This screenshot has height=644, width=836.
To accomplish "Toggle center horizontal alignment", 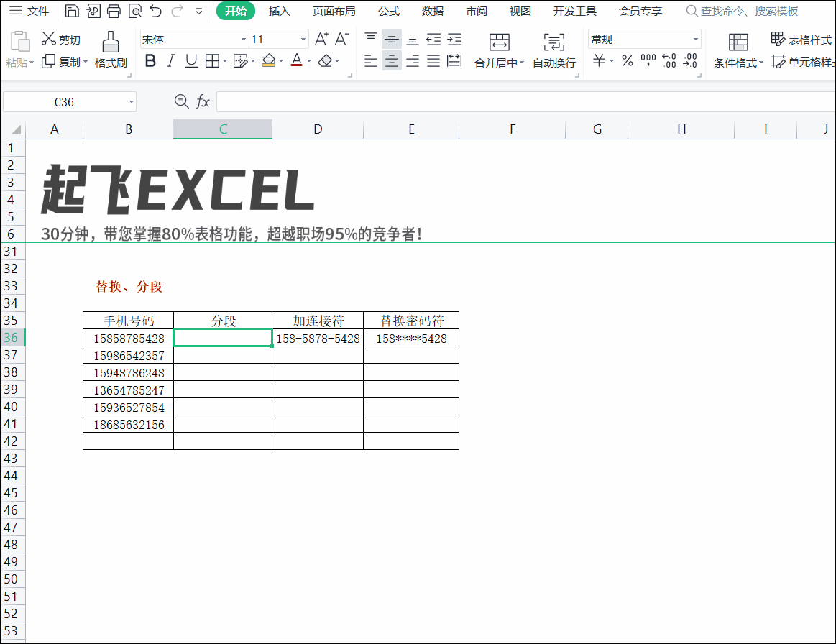I will coord(391,61).
